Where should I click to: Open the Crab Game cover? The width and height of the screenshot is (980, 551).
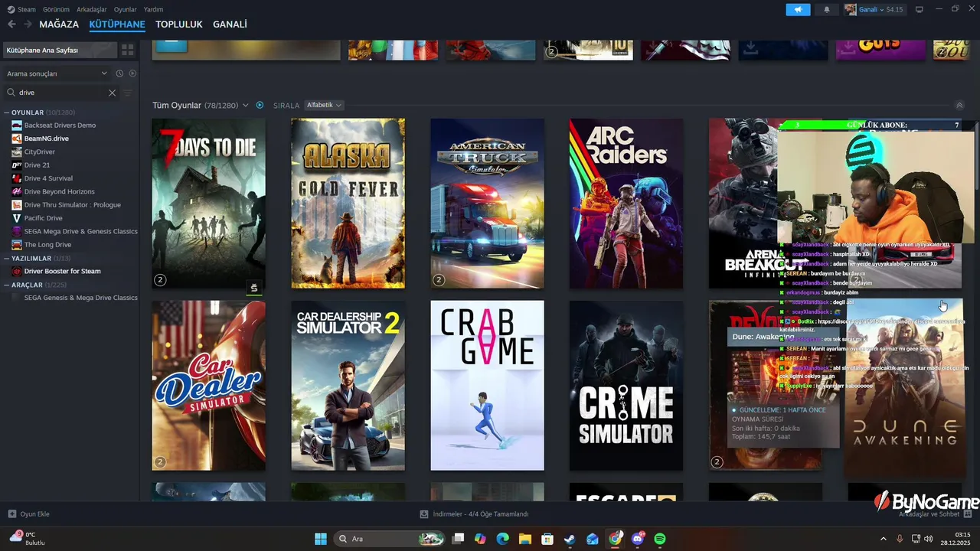(487, 385)
